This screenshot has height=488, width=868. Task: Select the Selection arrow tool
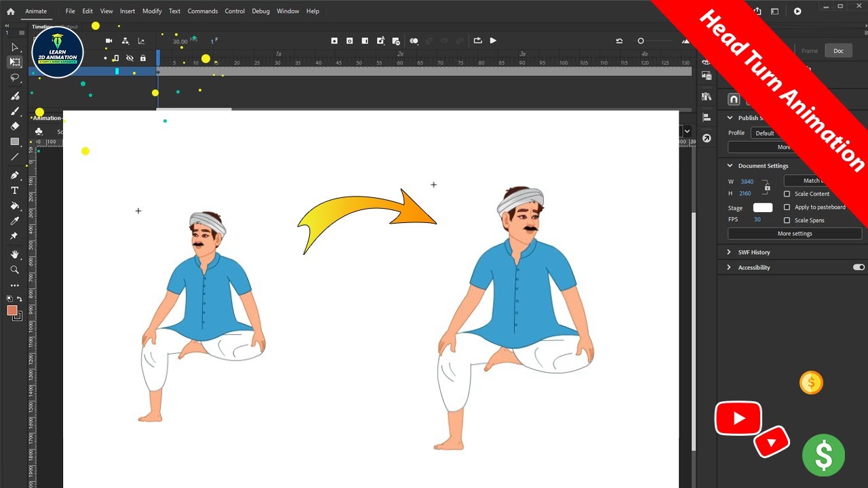pos(15,47)
